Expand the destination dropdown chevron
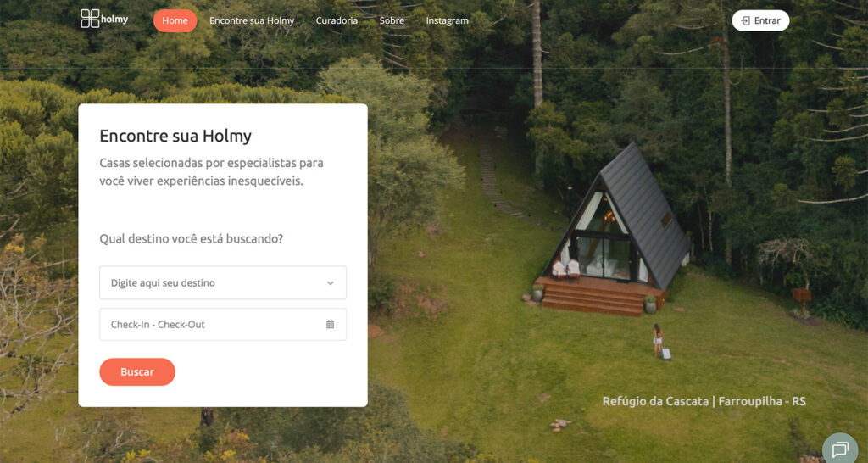The width and height of the screenshot is (868, 463). click(330, 283)
